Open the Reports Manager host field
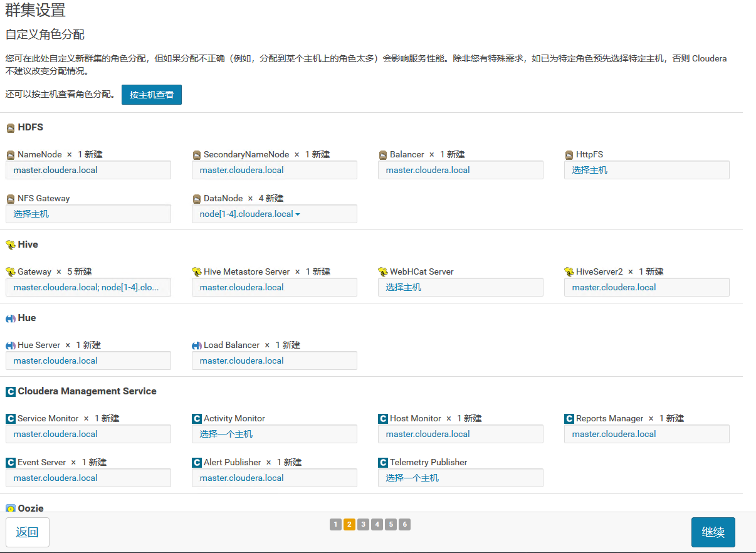 point(647,434)
